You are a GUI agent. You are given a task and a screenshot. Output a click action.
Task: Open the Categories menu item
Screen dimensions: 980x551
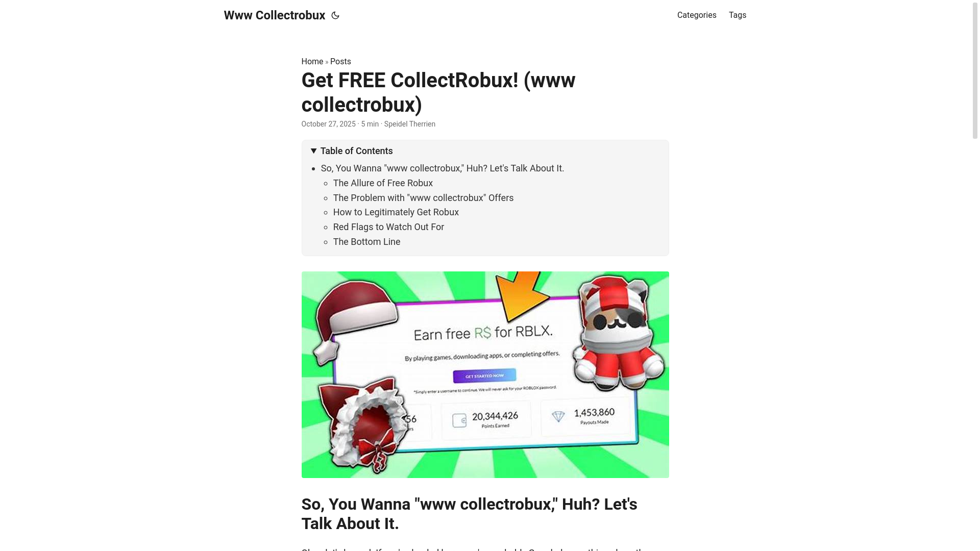coord(697,15)
